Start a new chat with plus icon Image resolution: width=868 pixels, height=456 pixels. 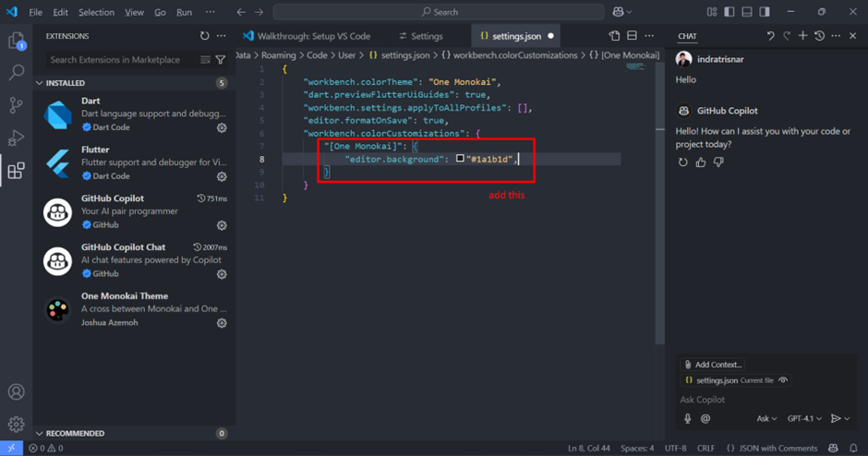click(802, 36)
